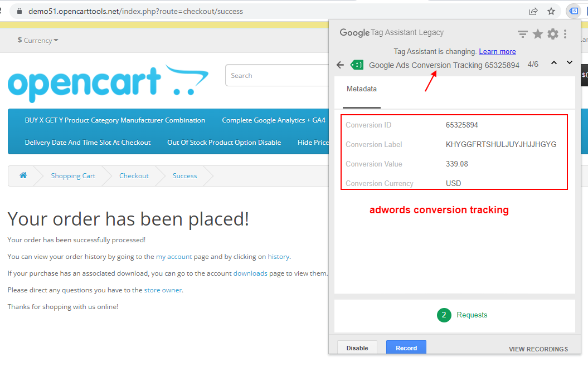Open Tag Assistant three-dot more menu
This screenshot has width=588, height=372.
pyautogui.click(x=565, y=34)
